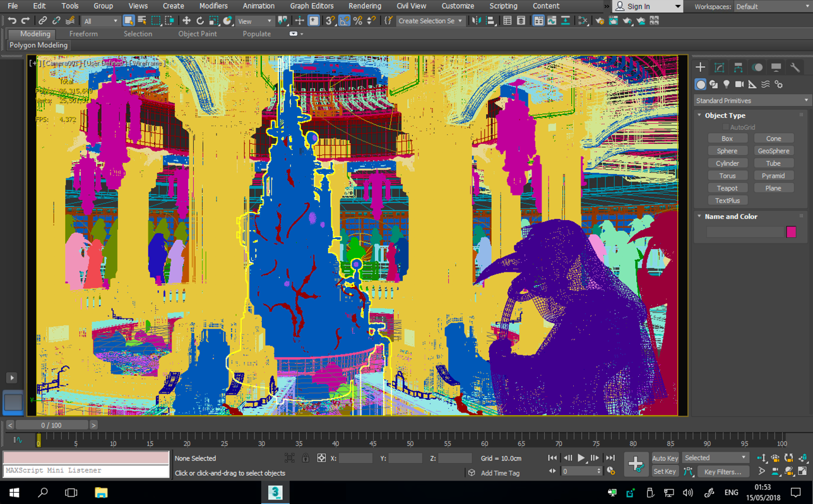Toggle the Angle Snap icon
Image resolution: width=813 pixels, height=504 pixels.
[x=344, y=21]
